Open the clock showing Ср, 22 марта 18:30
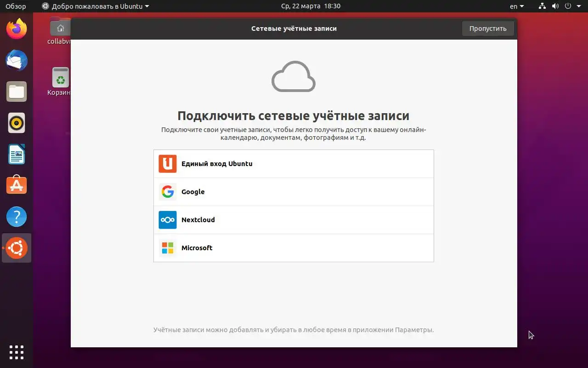Viewport: 588px width, 368px height. pyautogui.click(x=311, y=6)
